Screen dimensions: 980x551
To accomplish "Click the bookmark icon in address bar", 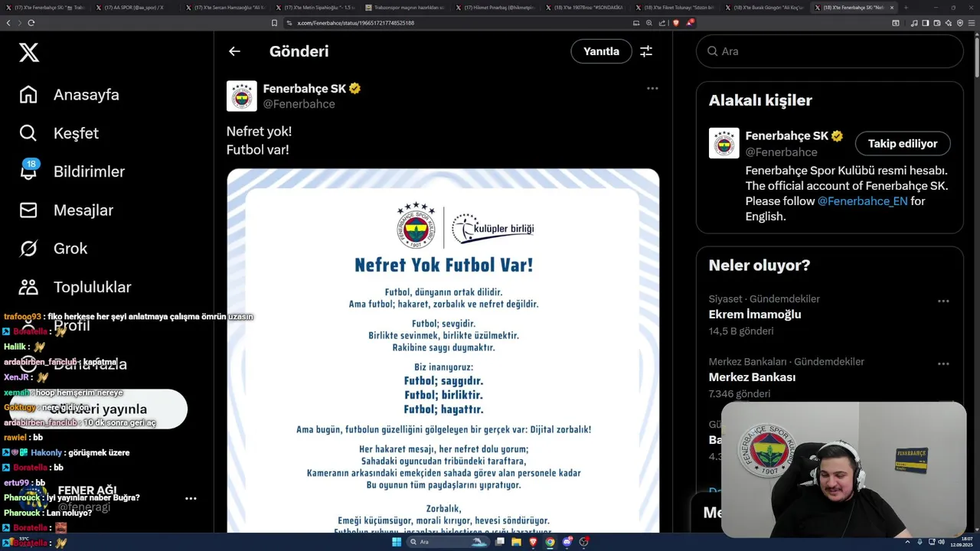I will pyautogui.click(x=274, y=23).
